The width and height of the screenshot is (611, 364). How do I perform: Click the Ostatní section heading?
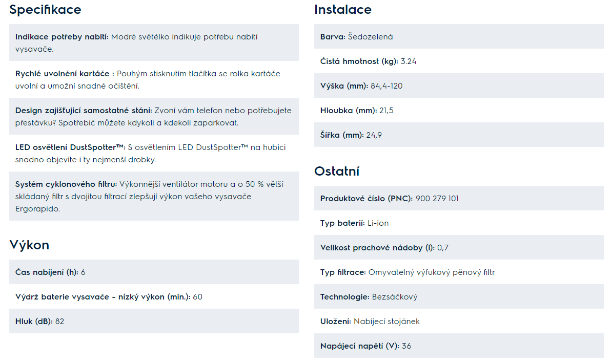[337, 172]
